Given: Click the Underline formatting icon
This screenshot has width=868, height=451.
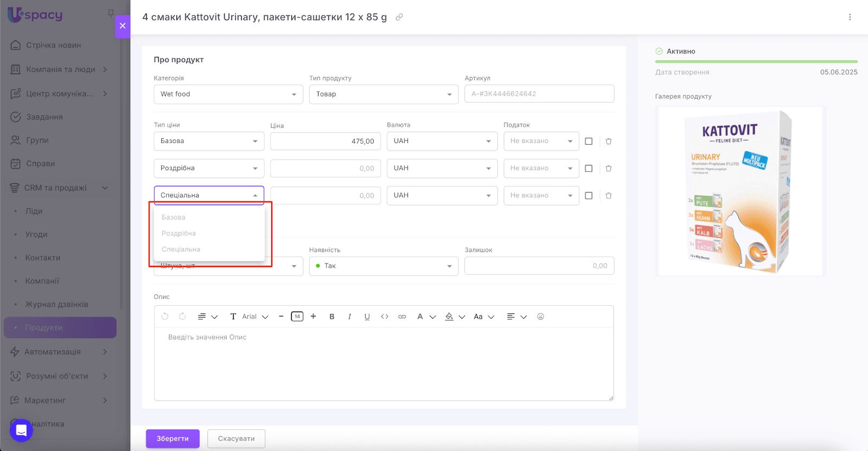Looking at the screenshot, I should (x=367, y=317).
